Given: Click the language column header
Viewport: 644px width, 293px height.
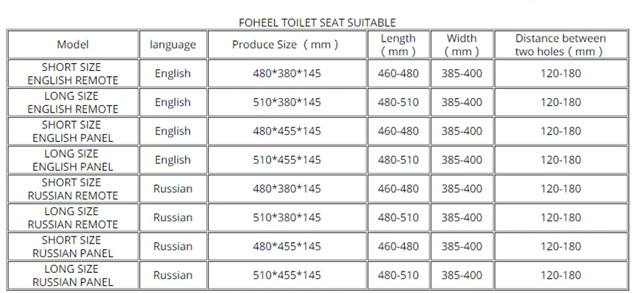Looking at the screenshot, I should (173, 44).
